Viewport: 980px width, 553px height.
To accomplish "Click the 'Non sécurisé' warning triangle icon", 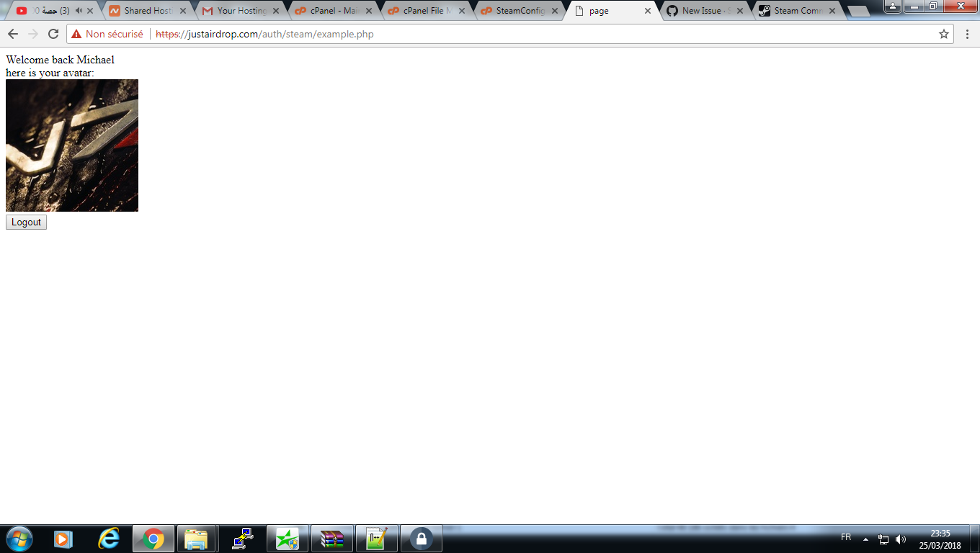I will 76,34.
